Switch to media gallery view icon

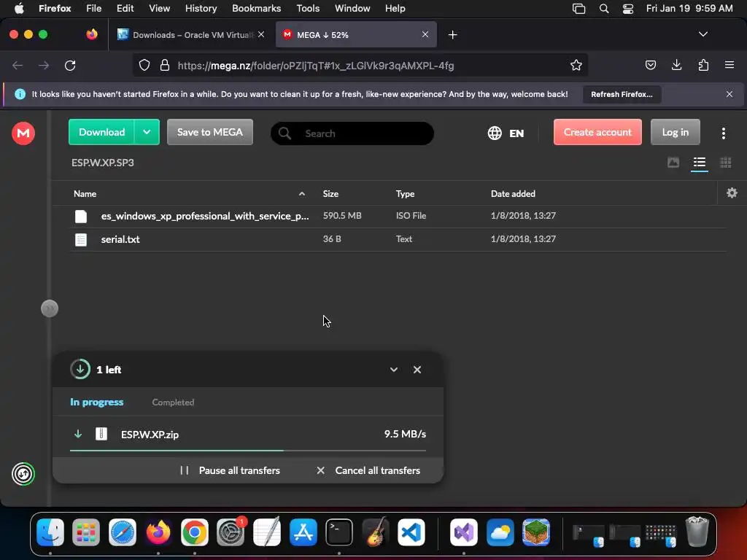click(x=673, y=163)
